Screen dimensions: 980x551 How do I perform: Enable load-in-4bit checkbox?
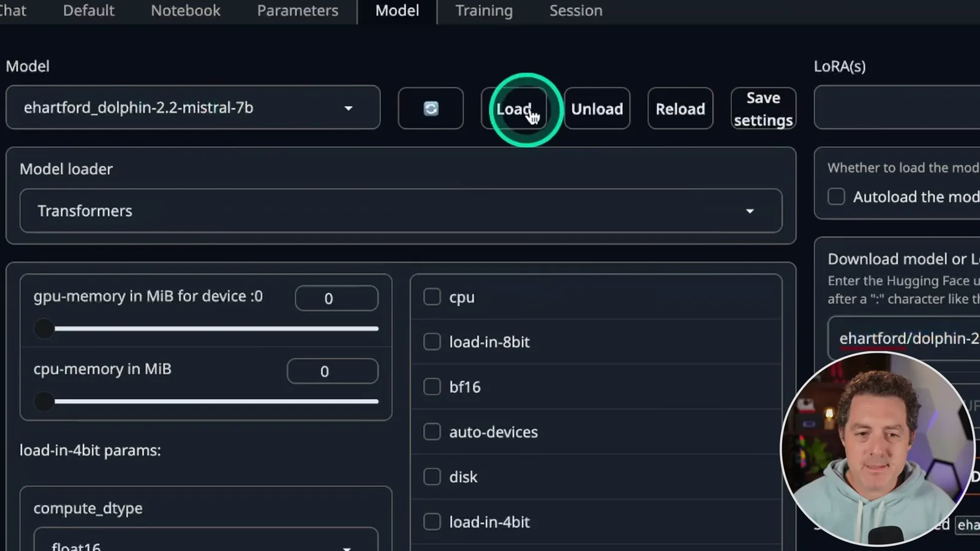pyautogui.click(x=432, y=522)
